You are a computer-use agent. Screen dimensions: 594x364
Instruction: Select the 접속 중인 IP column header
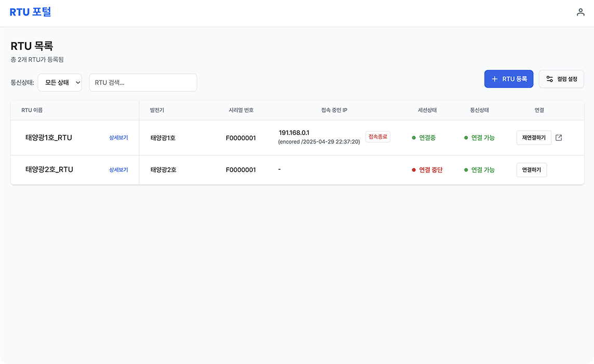tap(334, 110)
